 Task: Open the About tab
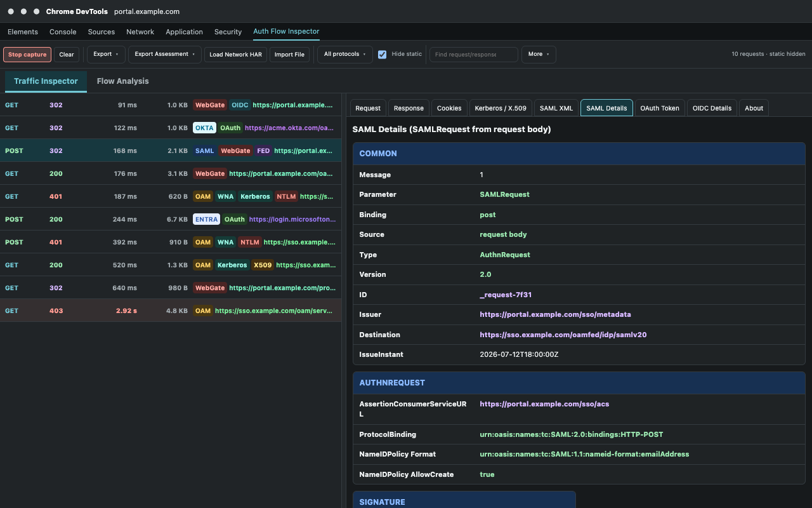click(754, 108)
